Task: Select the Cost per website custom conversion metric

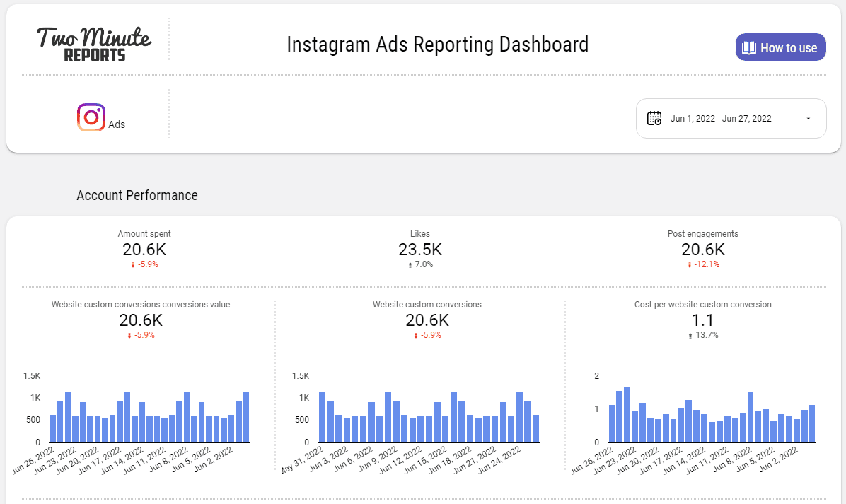Action: (702, 320)
